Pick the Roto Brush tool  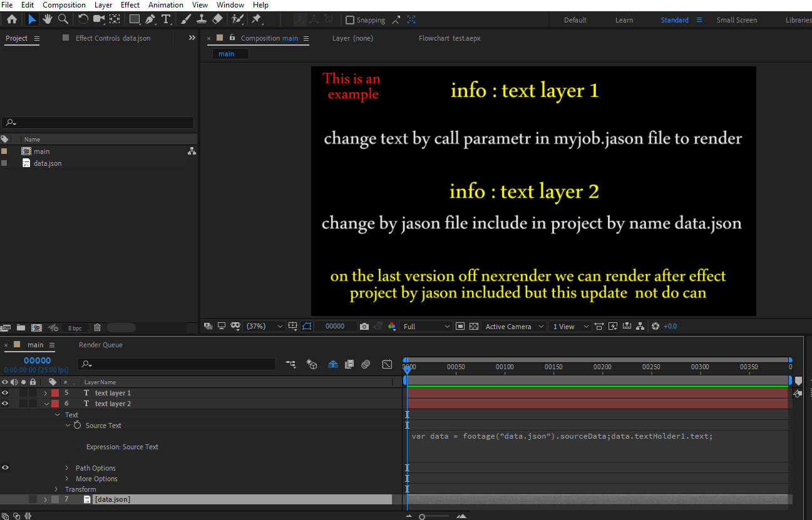pos(237,19)
